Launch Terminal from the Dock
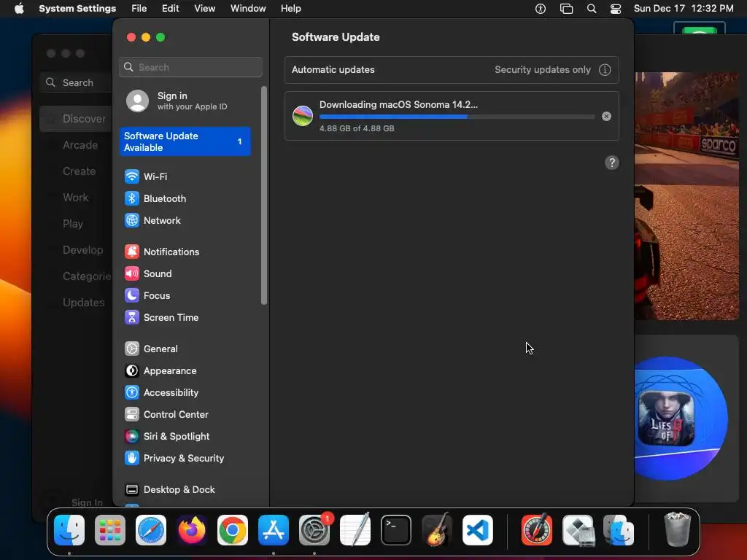747x560 pixels. click(396, 530)
